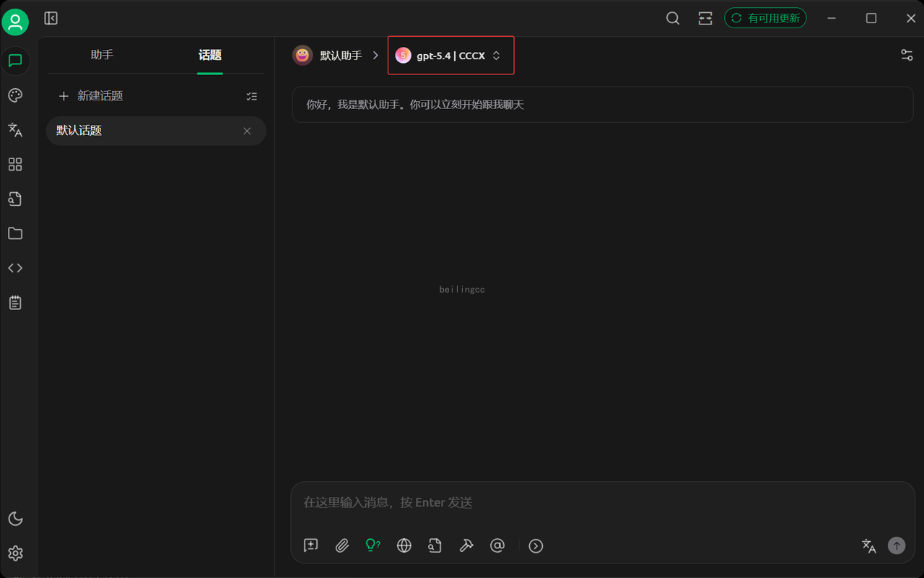Open the translate page from sidebar
This screenshot has height=578, width=924.
tap(15, 130)
